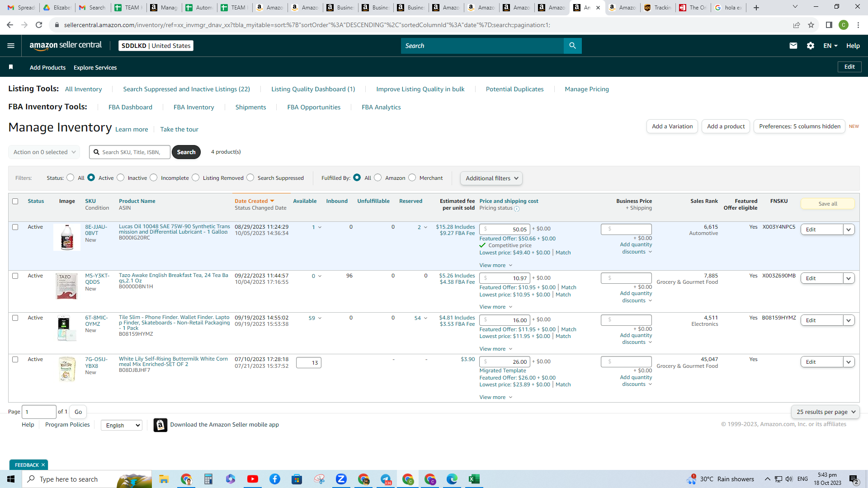
Task: Click the SKU, Title, ISBN search field
Action: (130, 152)
